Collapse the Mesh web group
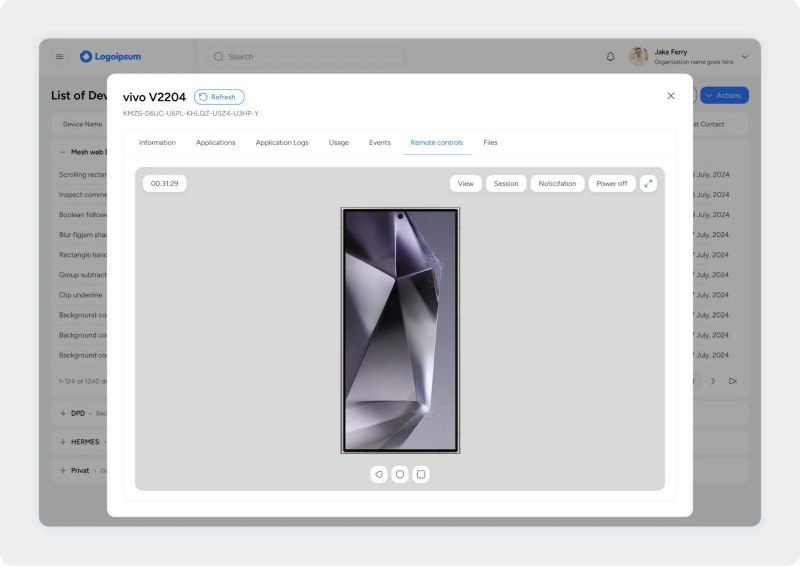Viewport: 800px width, 566px height. click(63, 152)
